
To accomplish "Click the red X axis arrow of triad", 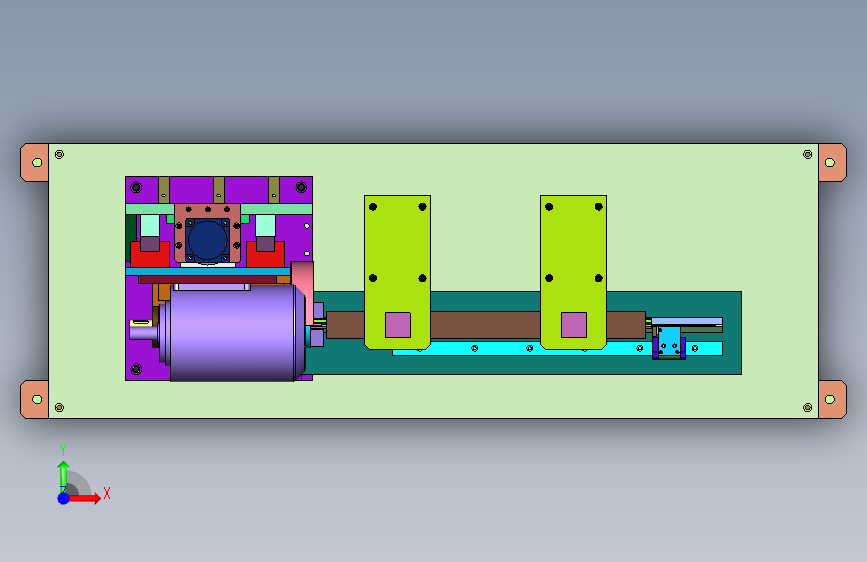I will 84,498.
